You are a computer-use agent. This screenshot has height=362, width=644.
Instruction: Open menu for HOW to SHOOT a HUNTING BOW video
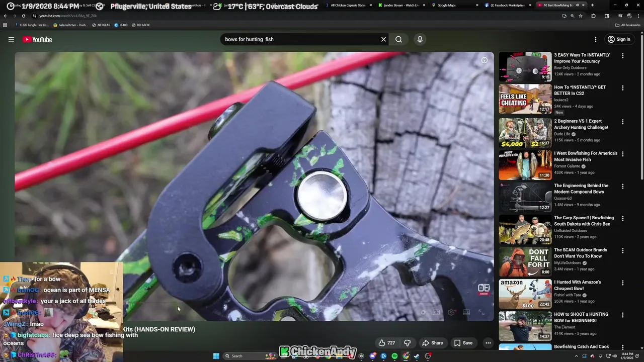point(622,315)
